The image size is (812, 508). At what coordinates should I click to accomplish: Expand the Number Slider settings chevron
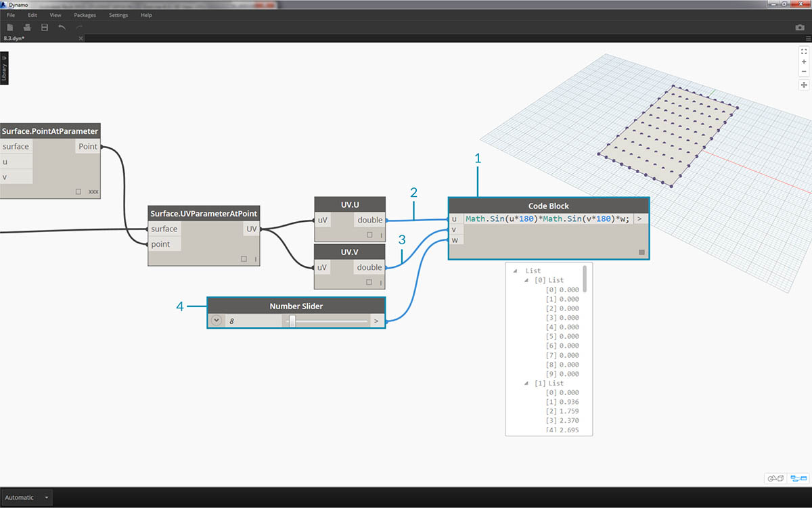click(217, 321)
